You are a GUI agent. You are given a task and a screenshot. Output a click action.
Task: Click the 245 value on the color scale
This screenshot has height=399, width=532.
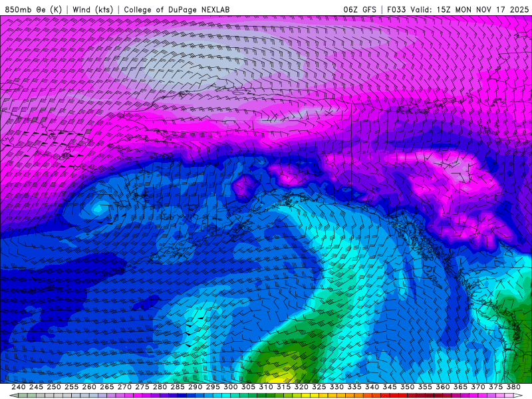pos(36,387)
